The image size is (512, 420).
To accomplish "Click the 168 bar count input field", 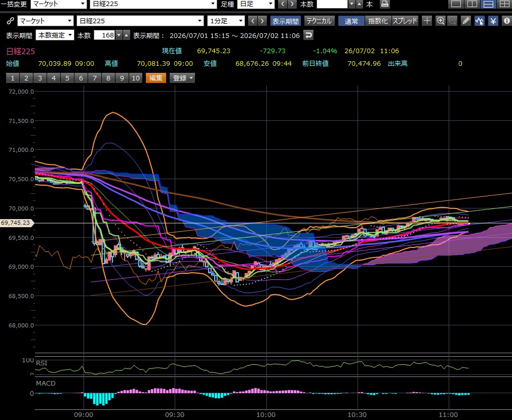I will (104, 35).
